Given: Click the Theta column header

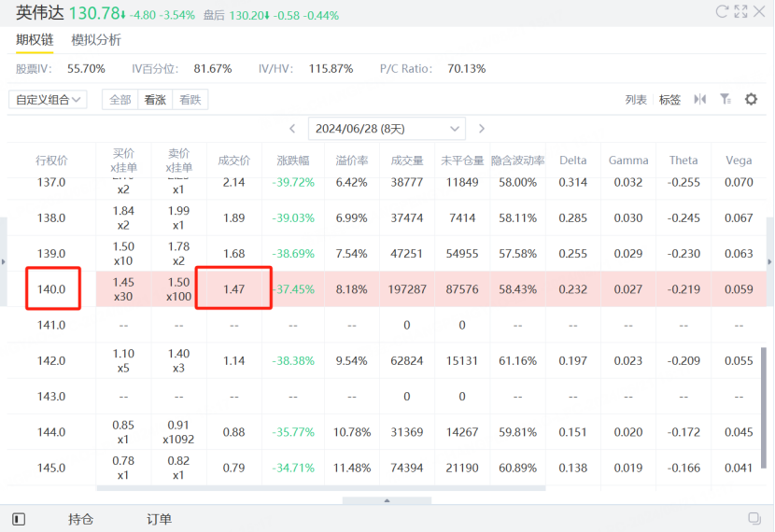Looking at the screenshot, I should [x=683, y=161].
